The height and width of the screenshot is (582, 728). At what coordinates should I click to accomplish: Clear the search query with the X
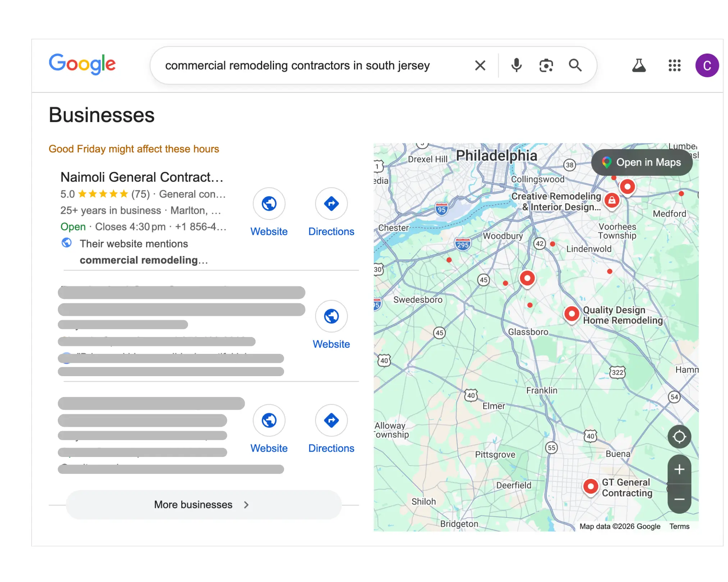480,65
